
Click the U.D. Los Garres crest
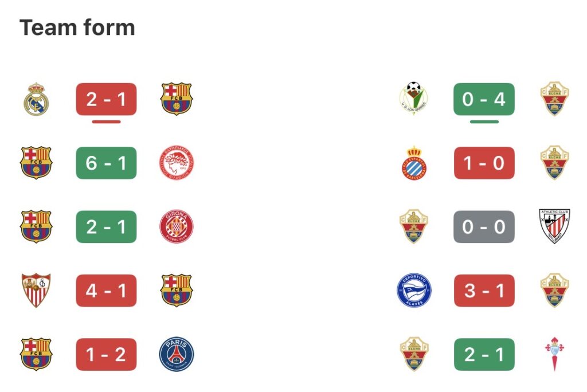click(413, 99)
